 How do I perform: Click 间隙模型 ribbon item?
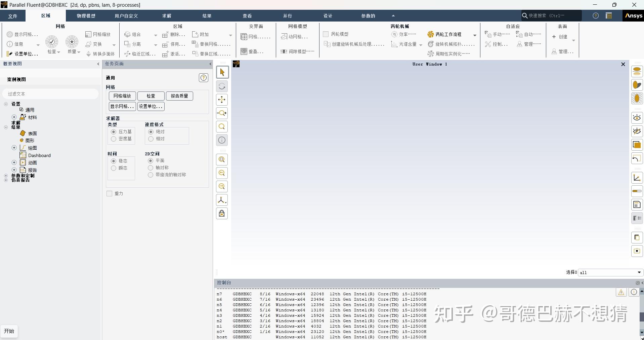tap(297, 51)
